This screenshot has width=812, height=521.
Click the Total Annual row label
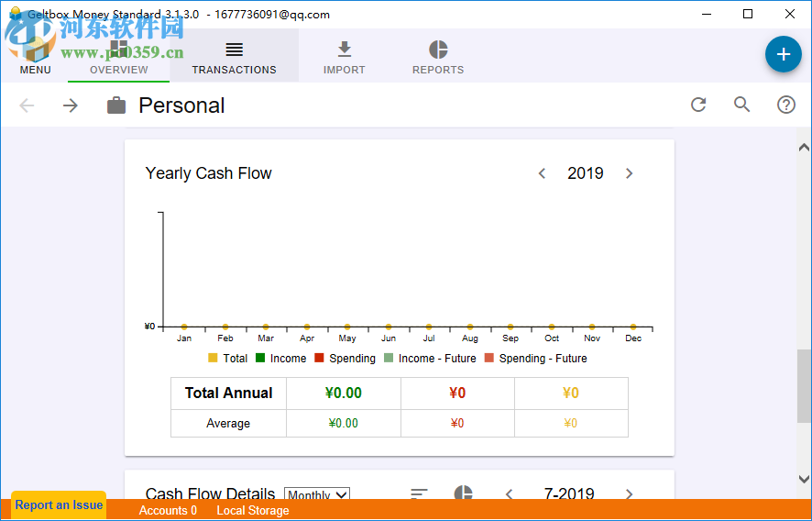(x=228, y=393)
